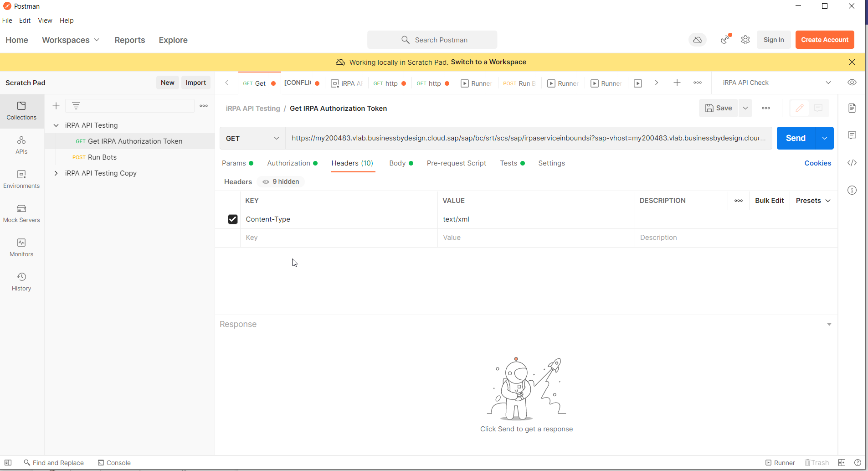
Task: Open the satellite capture requests icon
Action: click(726, 40)
